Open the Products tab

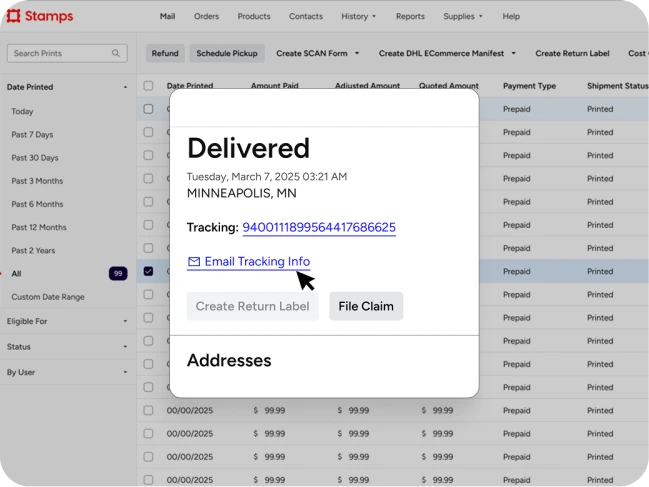(x=254, y=16)
